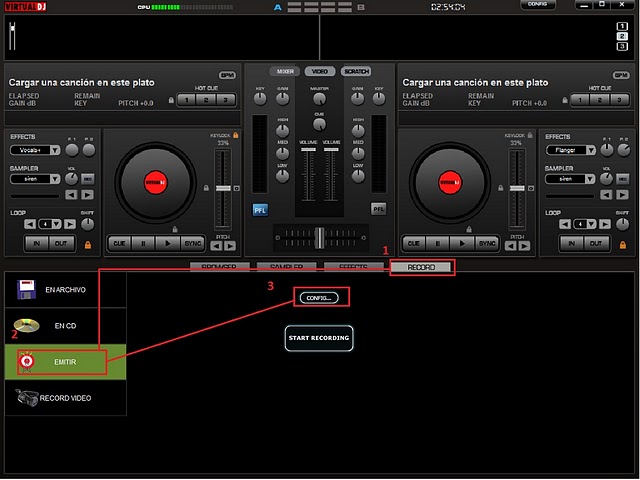
Task: Click the crossfader slider handle
Action: pyautogui.click(x=319, y=237)
